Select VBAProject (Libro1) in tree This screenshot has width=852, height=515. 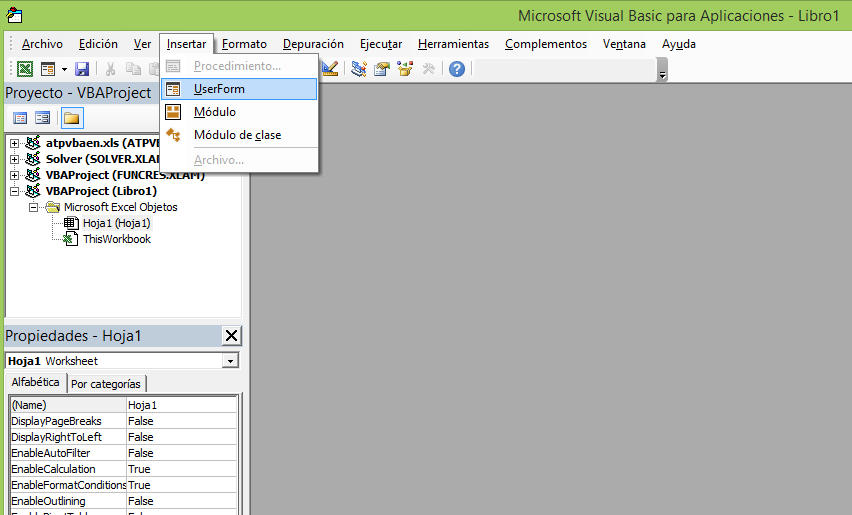(x=101, y=191)
